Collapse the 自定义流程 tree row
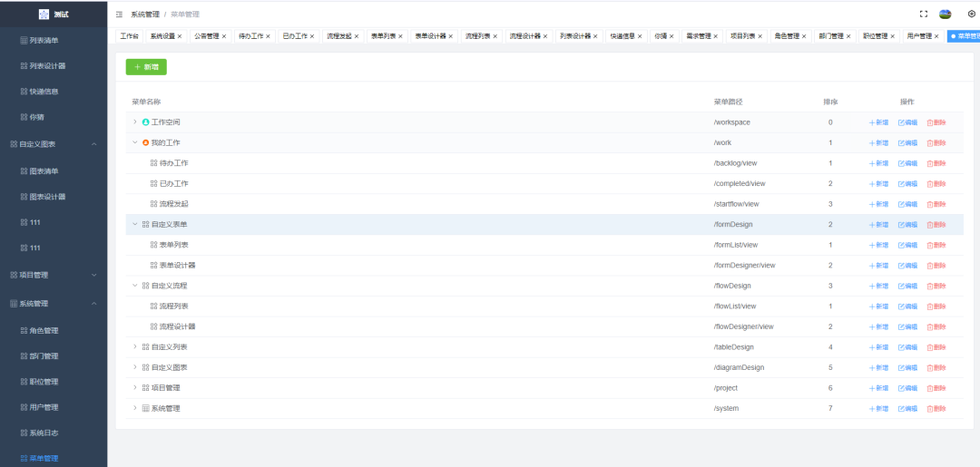This screenshot has width=980, height=467. 135,286
